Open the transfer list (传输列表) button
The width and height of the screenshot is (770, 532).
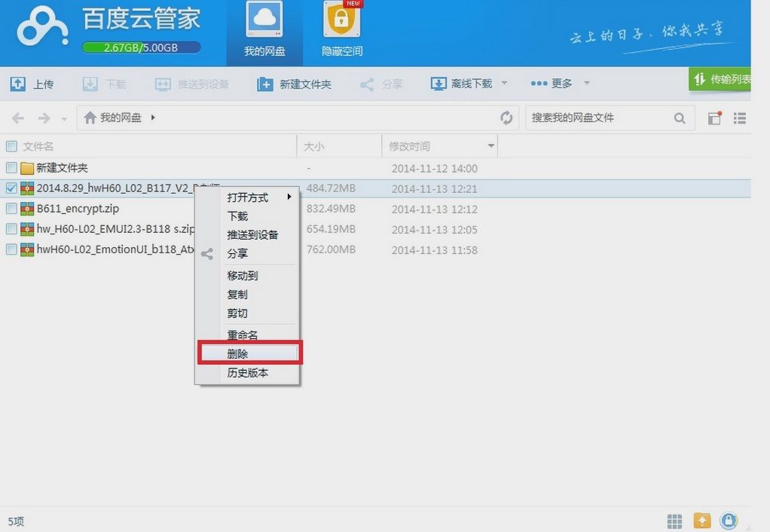coord(720,79)
